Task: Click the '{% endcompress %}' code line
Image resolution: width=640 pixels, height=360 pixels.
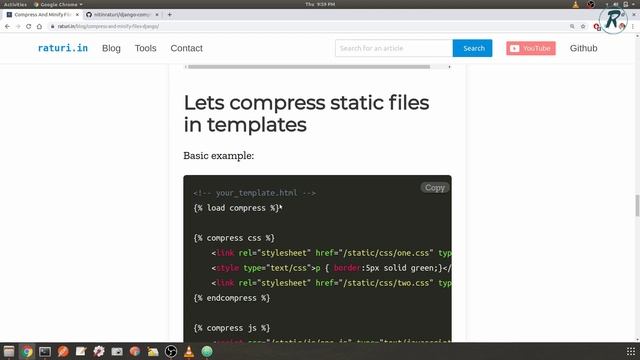Action: coord(231,298)
